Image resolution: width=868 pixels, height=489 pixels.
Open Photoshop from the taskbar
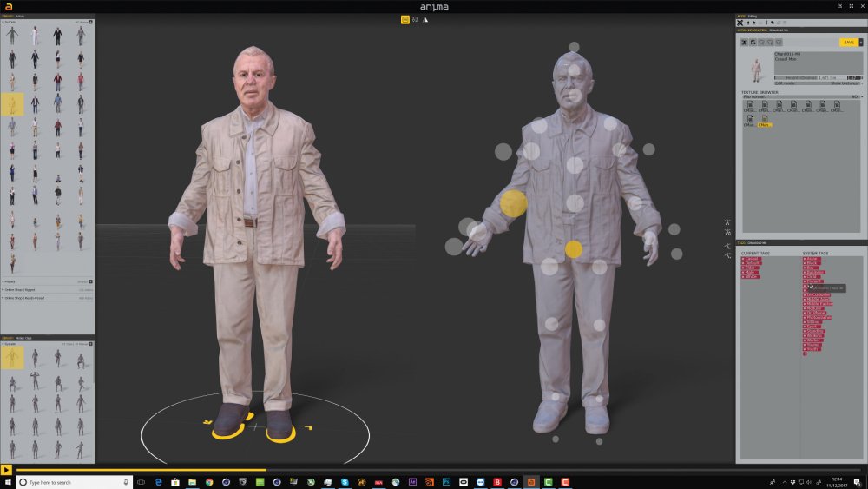pos(446,482)
